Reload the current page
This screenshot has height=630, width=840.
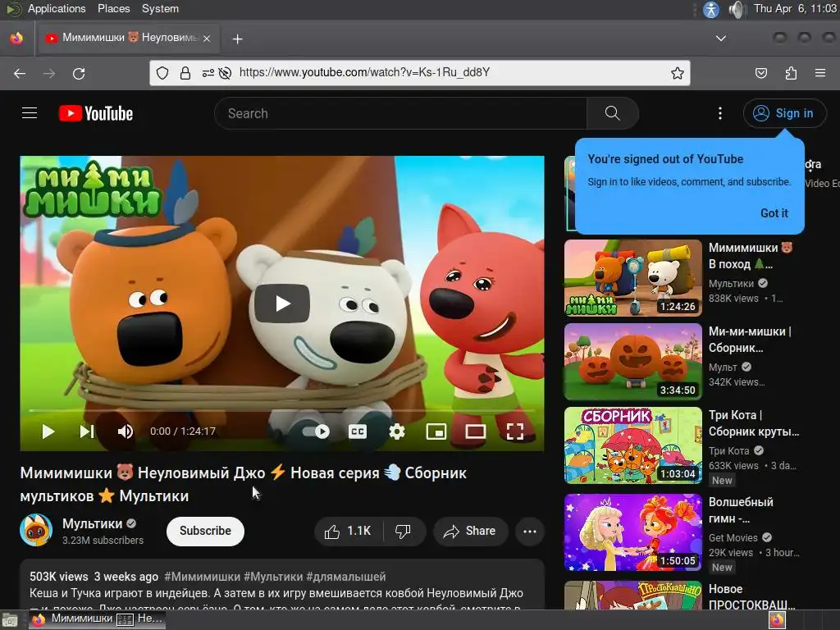[79, 73]
